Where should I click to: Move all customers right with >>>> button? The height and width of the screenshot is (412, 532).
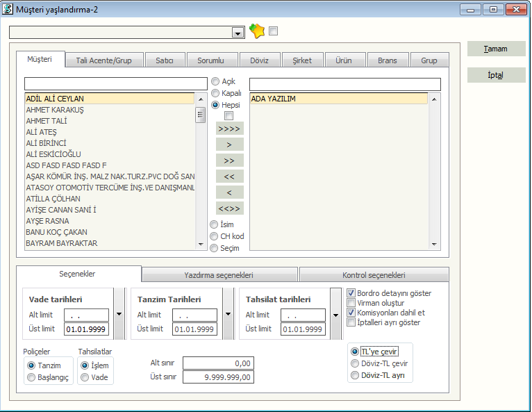click(229, 129)
